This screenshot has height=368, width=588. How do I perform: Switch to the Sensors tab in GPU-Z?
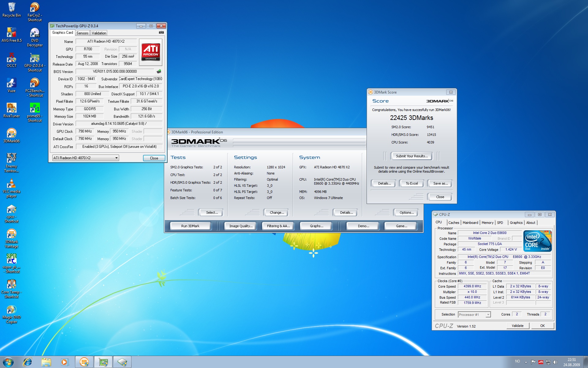pyautogui.click(x=82, y=33)
